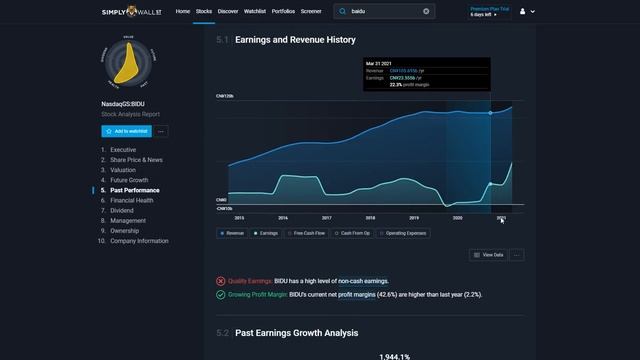Screen dimensions: 640x360
Task: Jump to Future Growth section
Action: 129,180
